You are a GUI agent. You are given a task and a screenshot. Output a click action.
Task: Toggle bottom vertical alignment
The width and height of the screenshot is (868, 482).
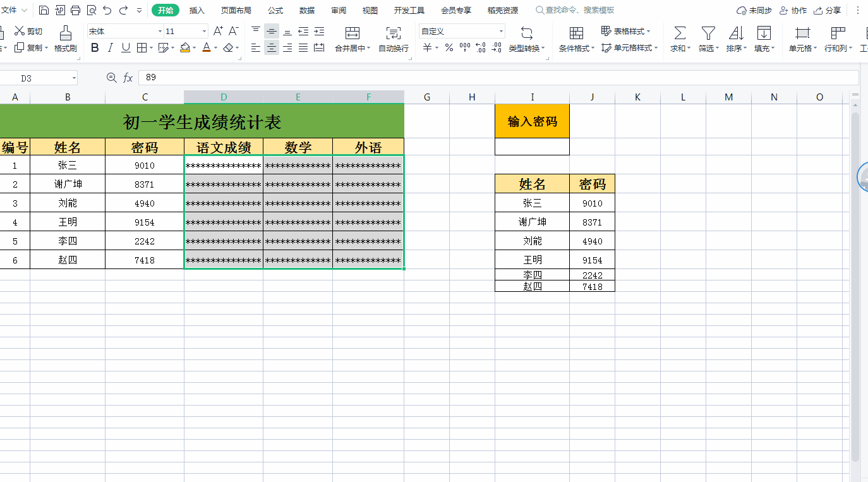point(287,31)
